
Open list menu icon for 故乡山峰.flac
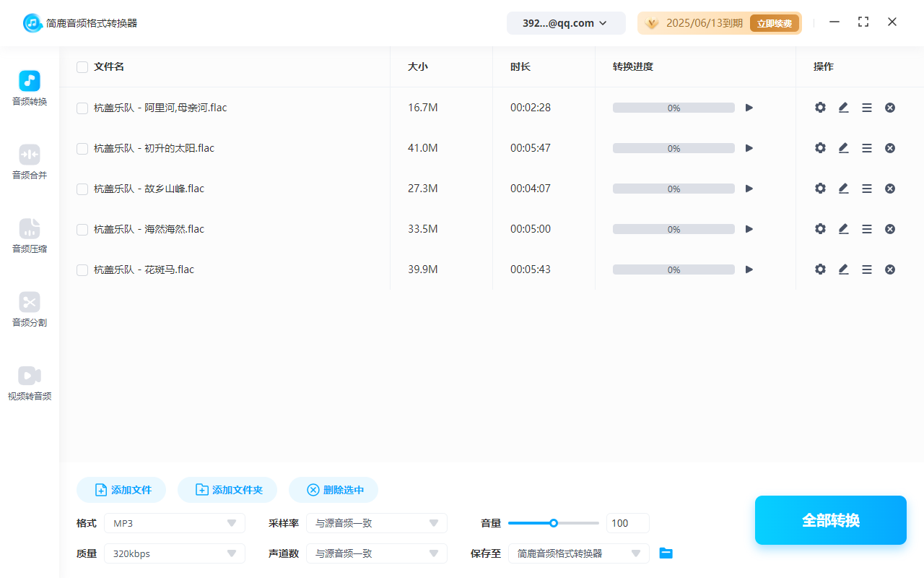pos(867,189)
